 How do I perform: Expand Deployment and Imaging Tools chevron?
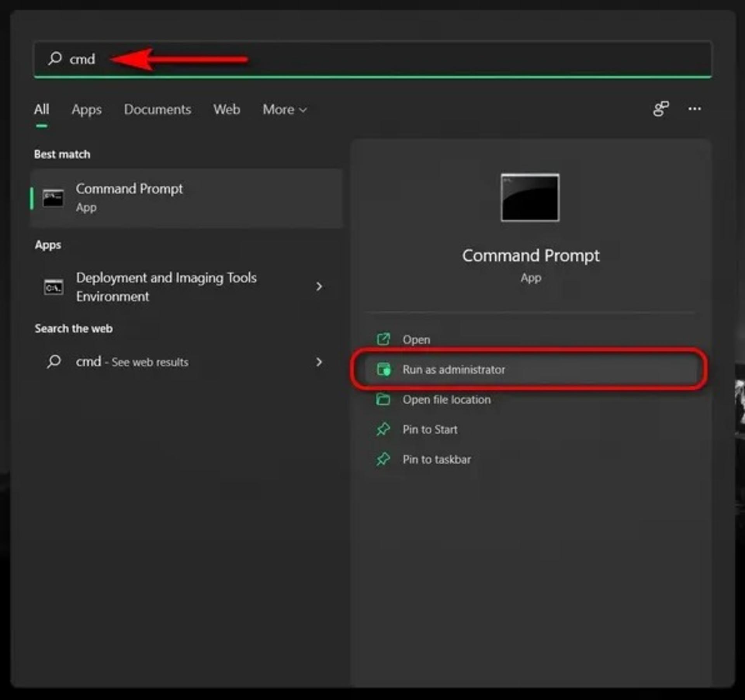pyautogui.click(x=319, y=286)
